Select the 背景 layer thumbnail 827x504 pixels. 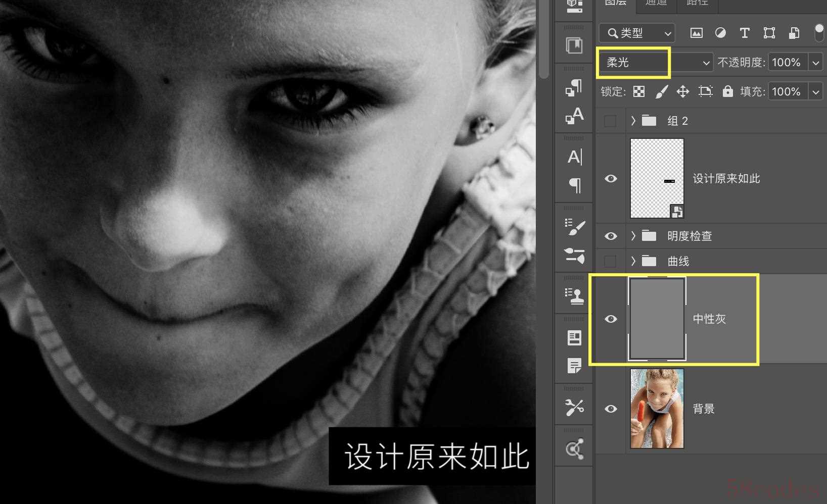(x=657, y=409)
